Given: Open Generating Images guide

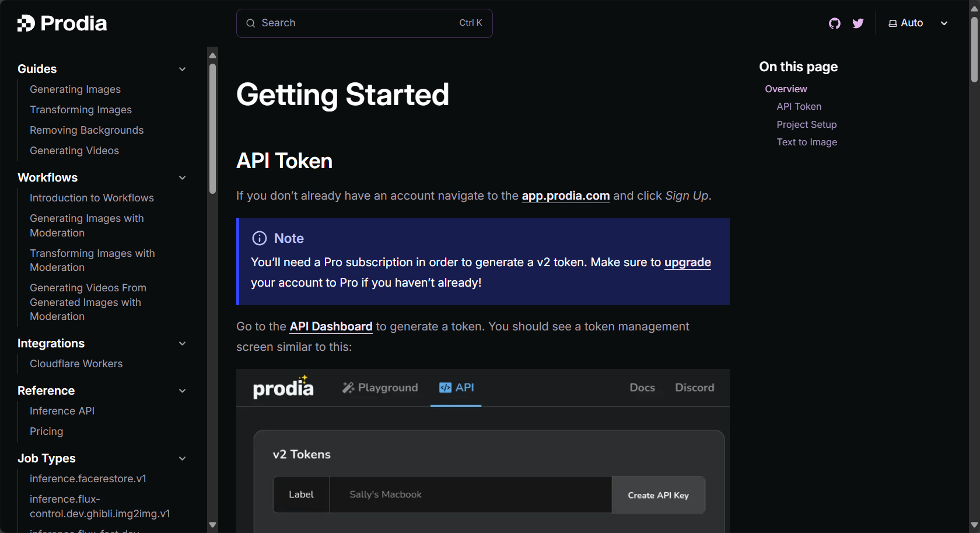Looking at the screenshot, I should point(75,89).
